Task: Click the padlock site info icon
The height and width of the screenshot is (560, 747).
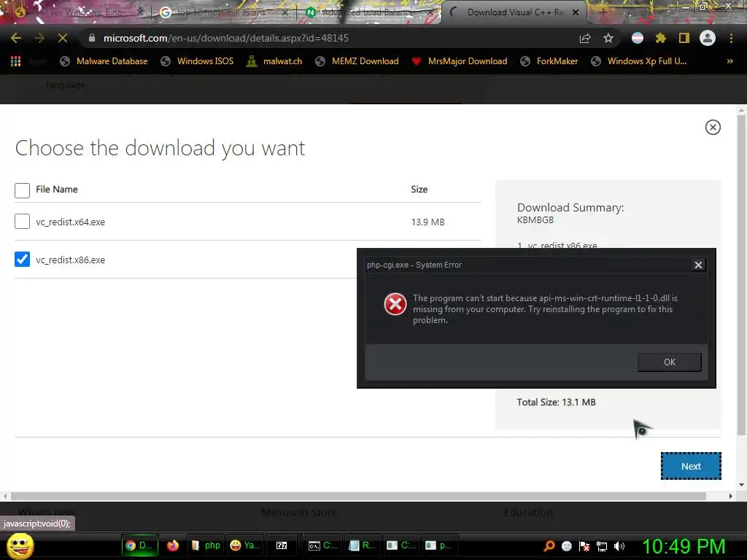Action: tap(92, 38)
